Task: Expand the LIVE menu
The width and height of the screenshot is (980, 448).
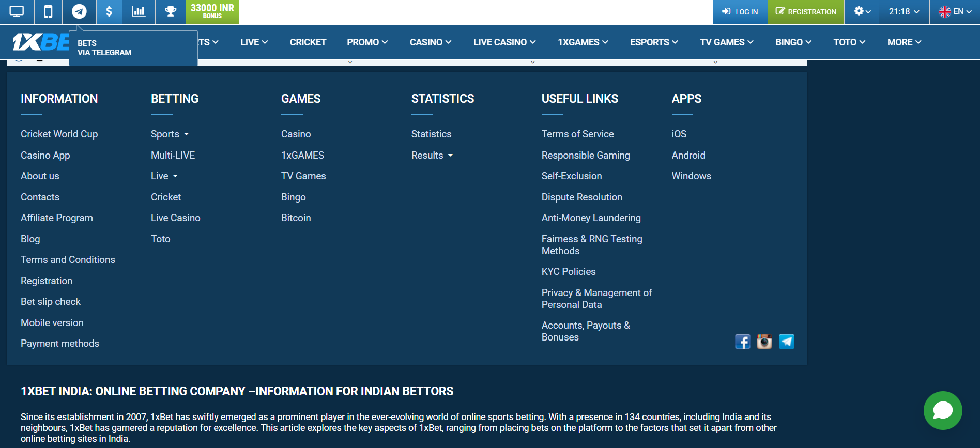Action: [254, 42]
